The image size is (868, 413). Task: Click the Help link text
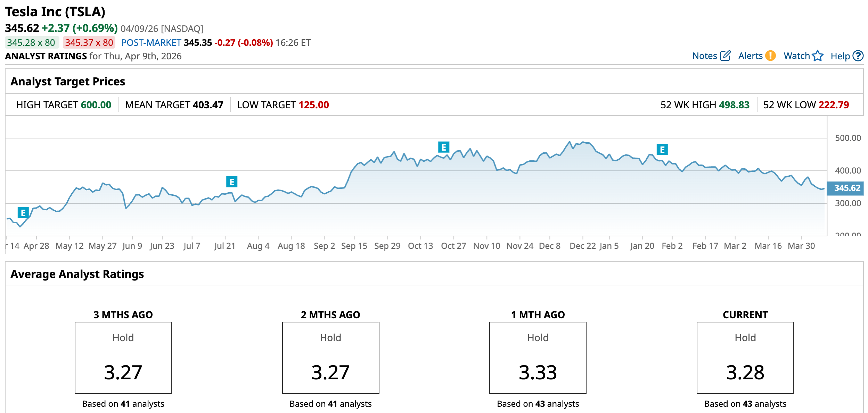[840, 56]
